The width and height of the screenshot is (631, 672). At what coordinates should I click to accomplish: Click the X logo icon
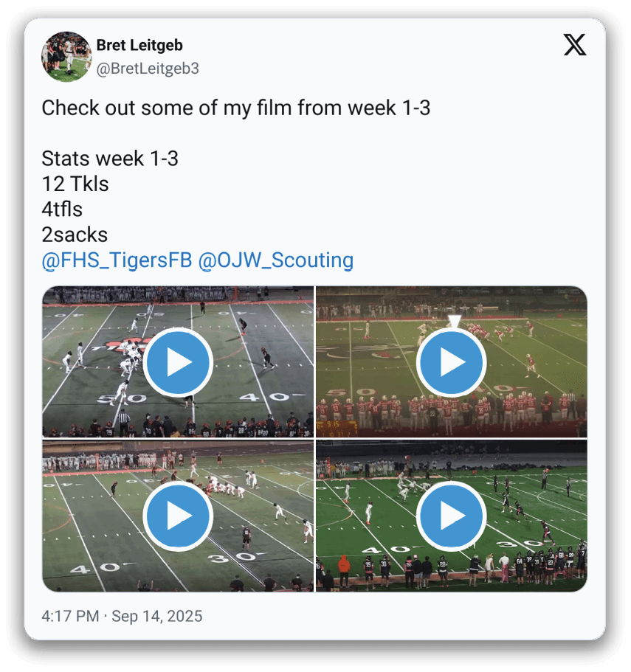coord(574,45)
